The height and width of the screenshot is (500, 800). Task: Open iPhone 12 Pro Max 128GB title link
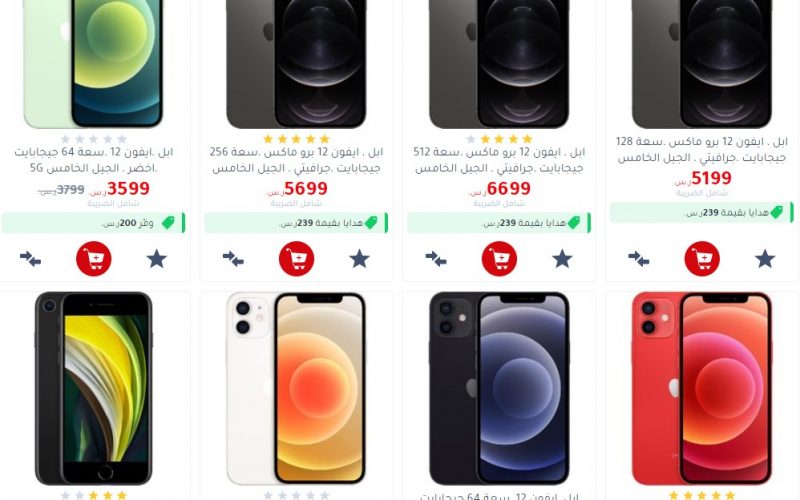coord(702,149)
